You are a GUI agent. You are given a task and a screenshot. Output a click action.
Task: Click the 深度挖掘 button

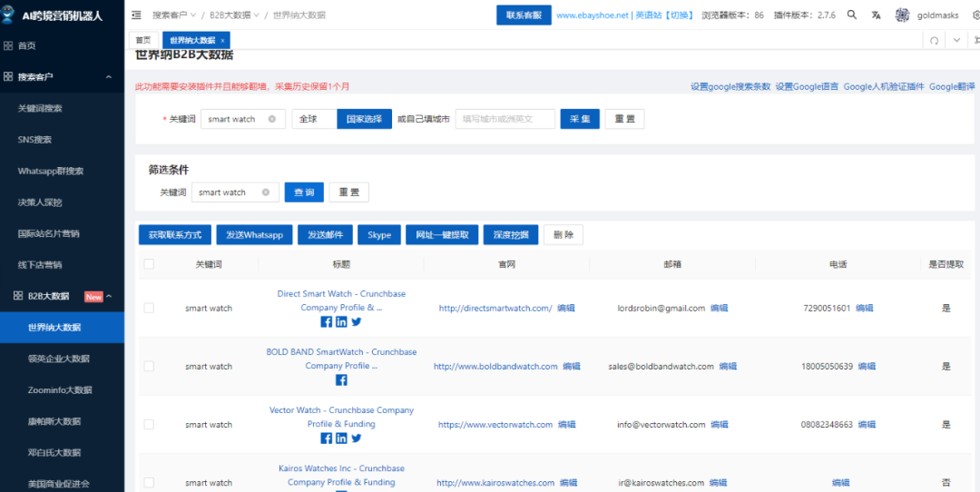(x=511, y=235)
